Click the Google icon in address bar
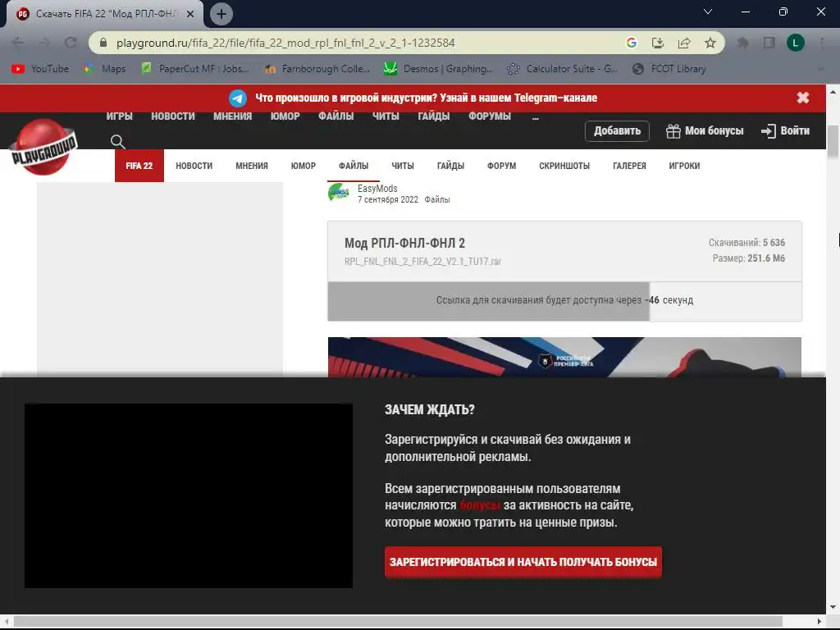 pyautogui.click(x=632, y=43)
